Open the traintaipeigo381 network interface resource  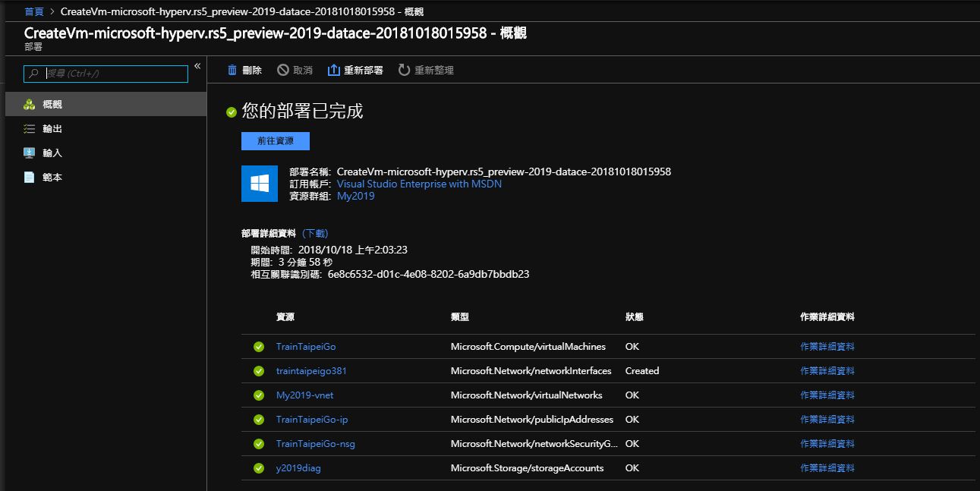tap(311, 371)
